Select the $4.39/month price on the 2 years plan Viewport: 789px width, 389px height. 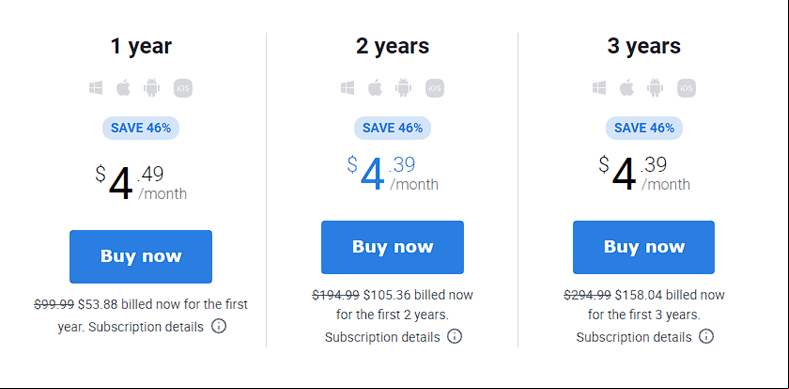coord(392,174)
